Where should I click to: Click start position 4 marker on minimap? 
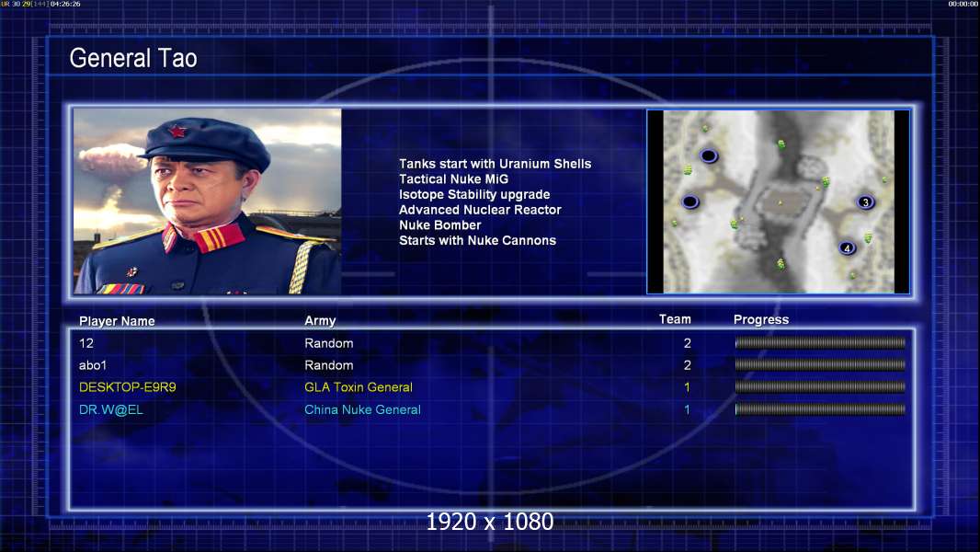(847, 248)
